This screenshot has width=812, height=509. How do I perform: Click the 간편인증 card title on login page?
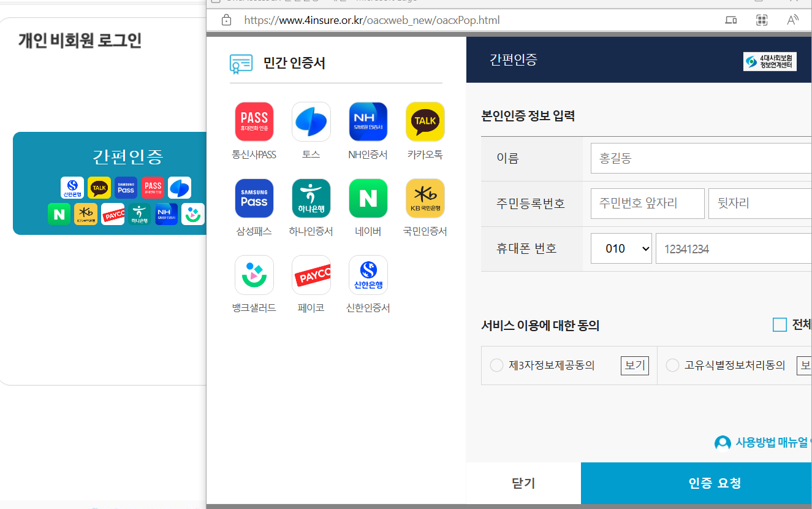pyautogui.click(x=127, y=156)
